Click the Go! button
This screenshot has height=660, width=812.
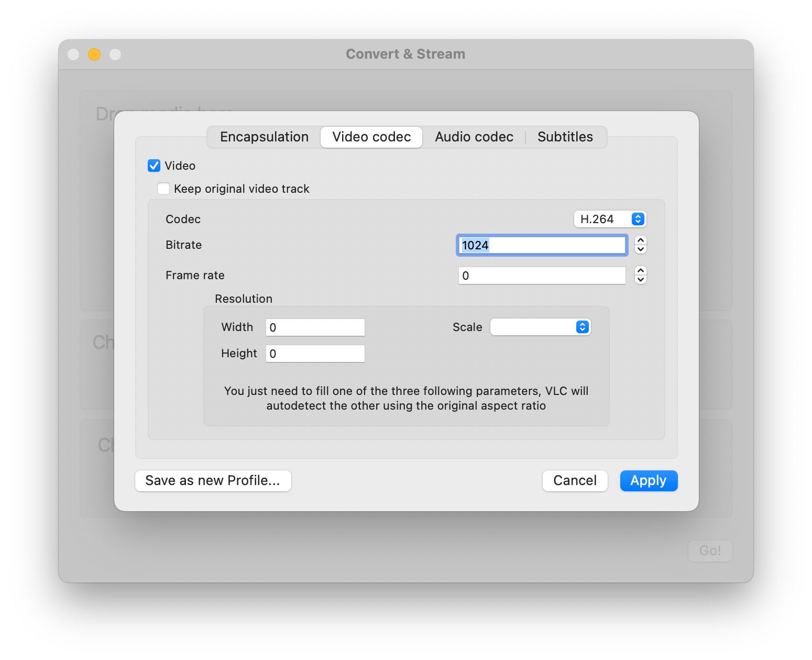[x=710, y=551]
